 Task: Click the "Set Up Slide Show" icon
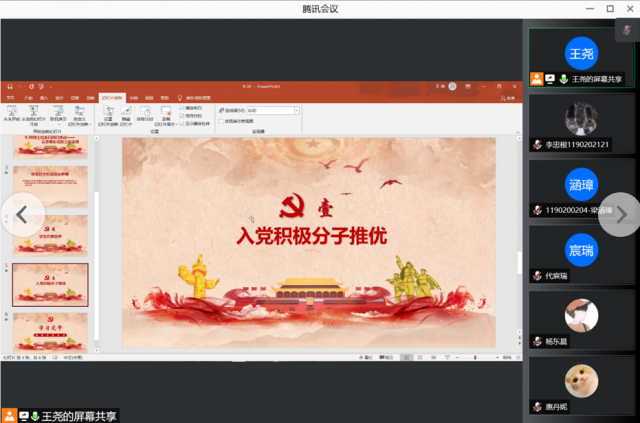pyautogui.click(x=108, y=112)
